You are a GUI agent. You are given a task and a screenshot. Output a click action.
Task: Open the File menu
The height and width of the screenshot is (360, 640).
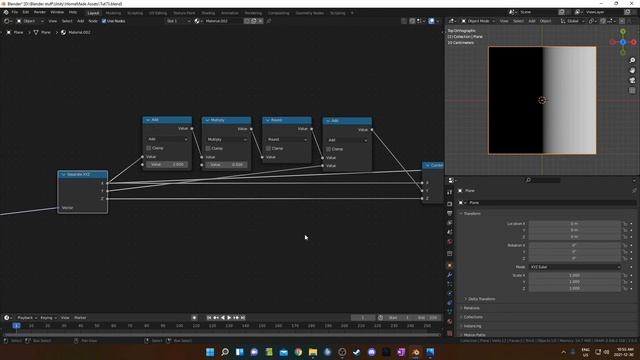tap(15, 12)
